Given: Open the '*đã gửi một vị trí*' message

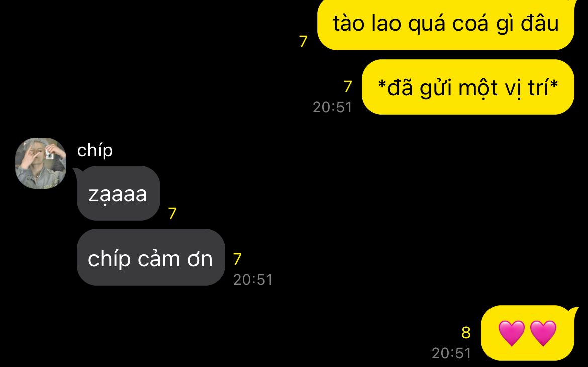Looking at the screenshot, I should [468, 87].
